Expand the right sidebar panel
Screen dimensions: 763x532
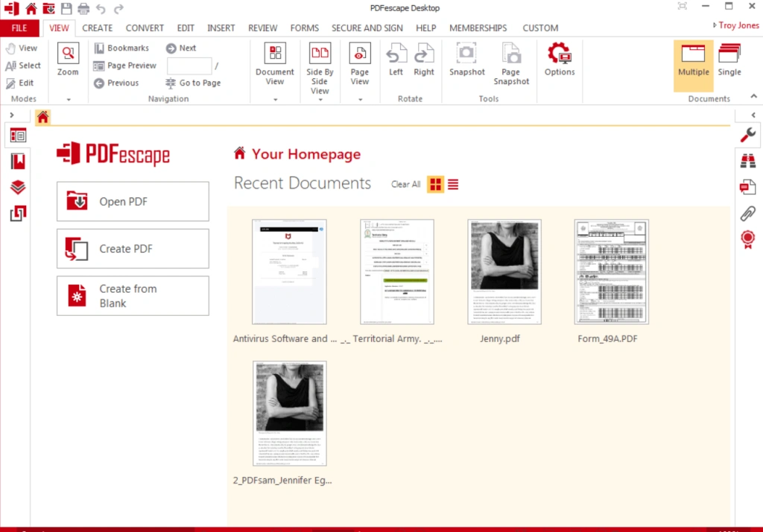(x=753, y=115)
